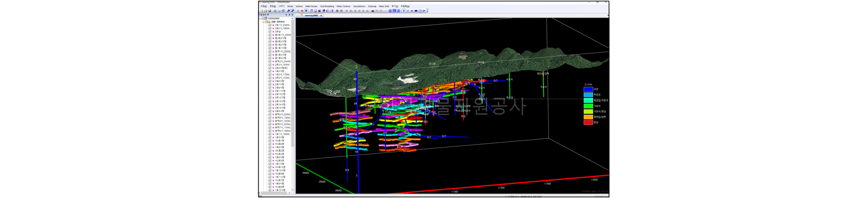Click the filled red square toolbar icon
This screenshot has height=198, width=868.
click(x=306, y=11)
